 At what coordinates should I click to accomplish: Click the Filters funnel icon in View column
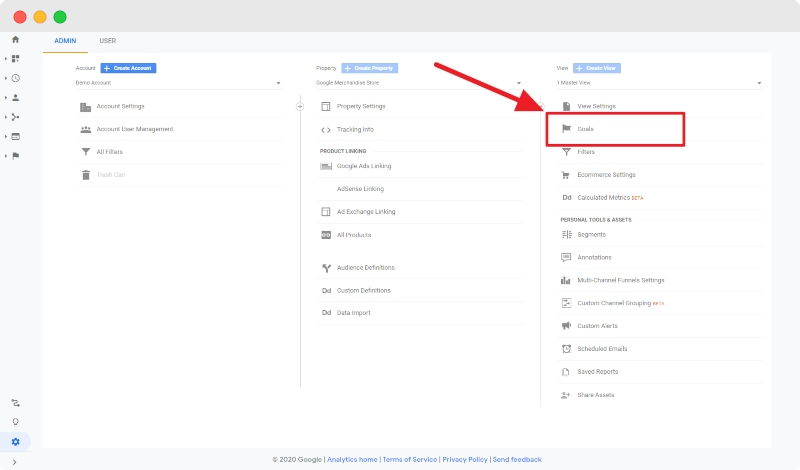click(x=566, y=152)
